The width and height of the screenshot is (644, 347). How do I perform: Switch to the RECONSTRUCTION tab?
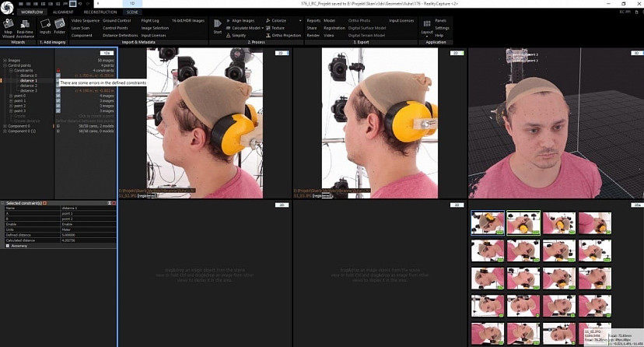pos(100,12)
